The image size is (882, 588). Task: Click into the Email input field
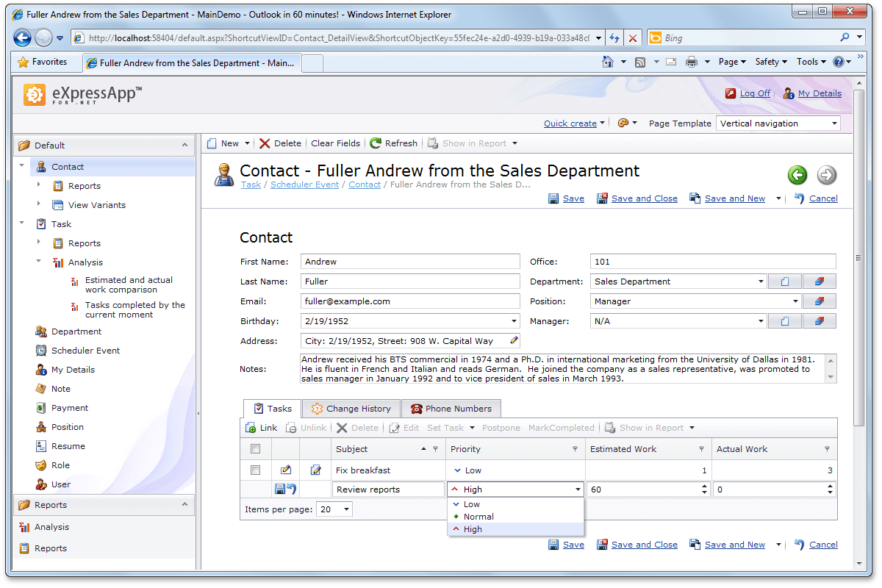coord(410,301)
